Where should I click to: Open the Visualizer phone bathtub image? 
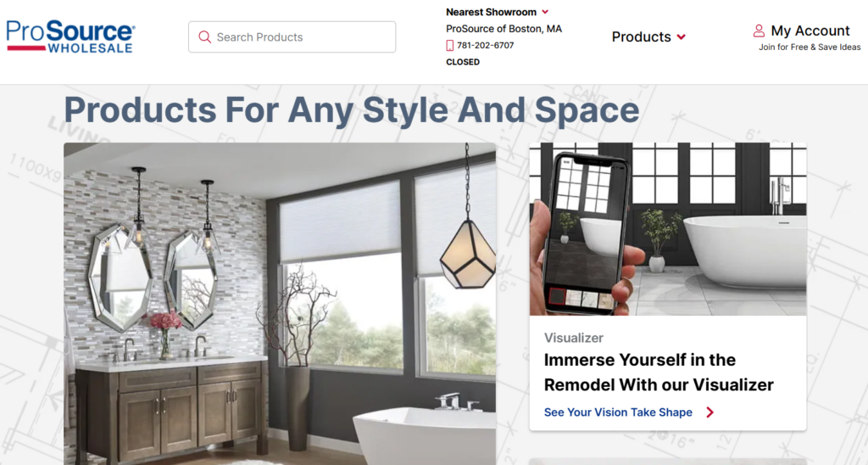click(668, 229)
